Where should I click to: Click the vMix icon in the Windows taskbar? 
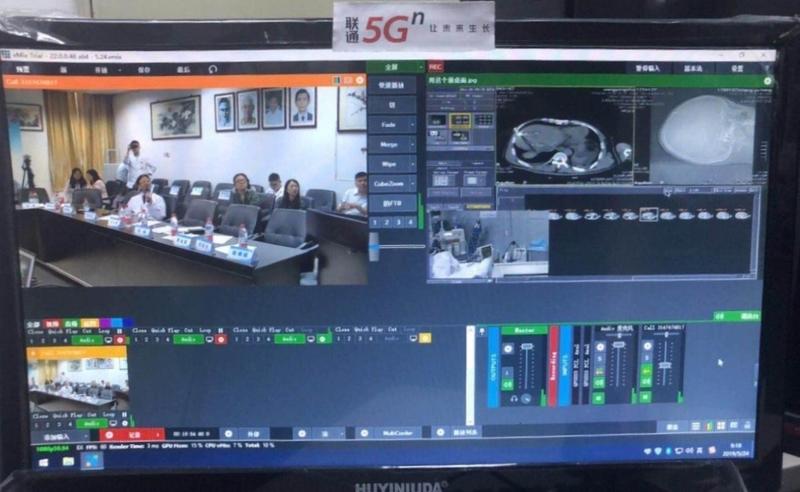[92, 461]
